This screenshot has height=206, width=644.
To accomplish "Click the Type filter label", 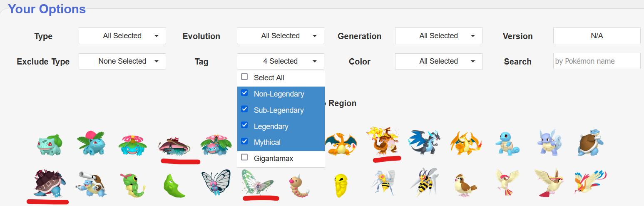I will 43,36.
